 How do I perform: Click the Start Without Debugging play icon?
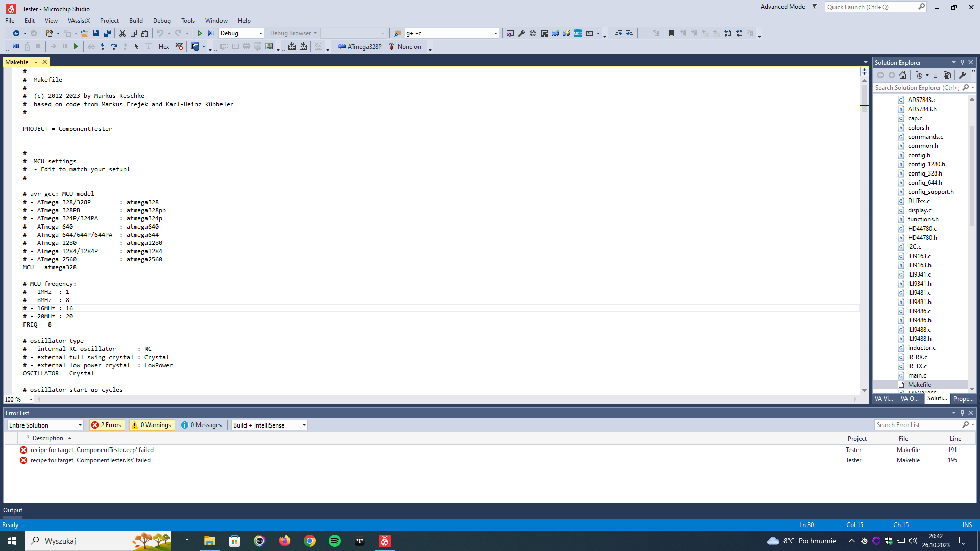200,33
